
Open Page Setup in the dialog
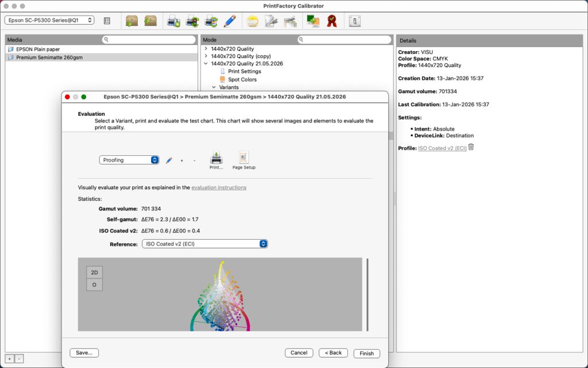[243, 160]
